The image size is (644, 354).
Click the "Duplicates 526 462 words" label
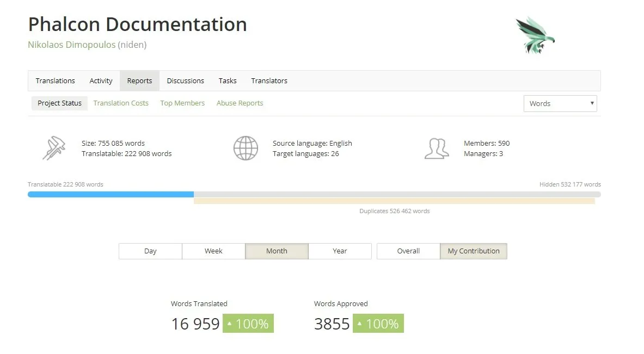(x=394, y=211)
